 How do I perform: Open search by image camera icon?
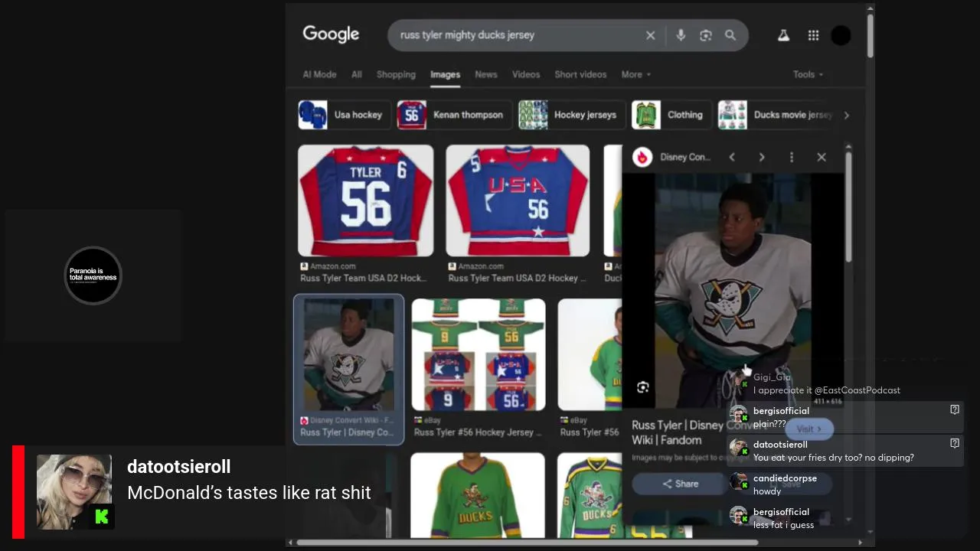click(706, 35)
